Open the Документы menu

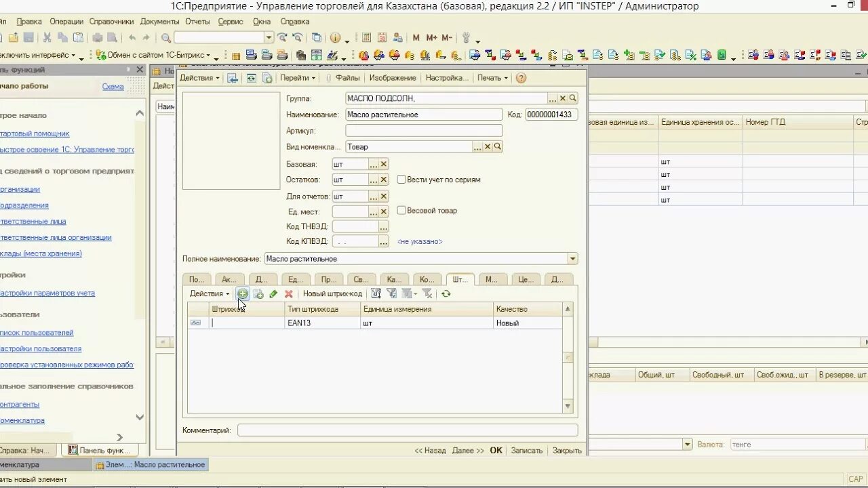click(160, 22)
